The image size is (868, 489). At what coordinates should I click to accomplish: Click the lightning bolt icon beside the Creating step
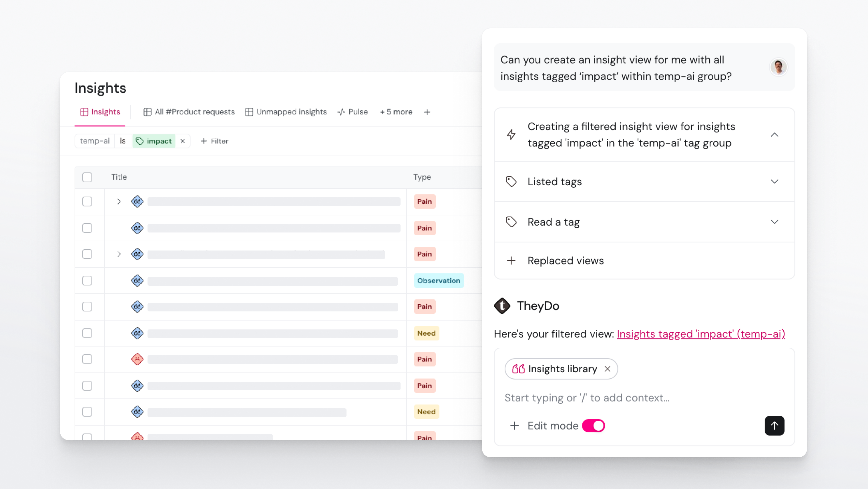511,135
